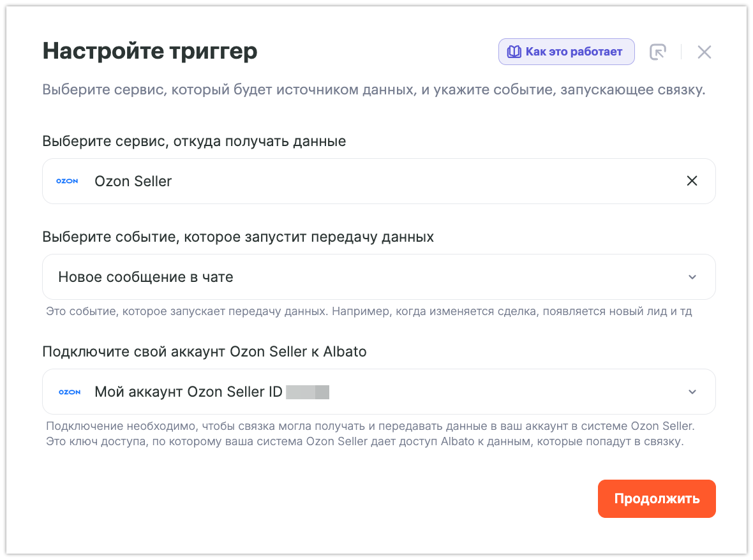Close the trigger setup dialog

click(x=704, y=52)
